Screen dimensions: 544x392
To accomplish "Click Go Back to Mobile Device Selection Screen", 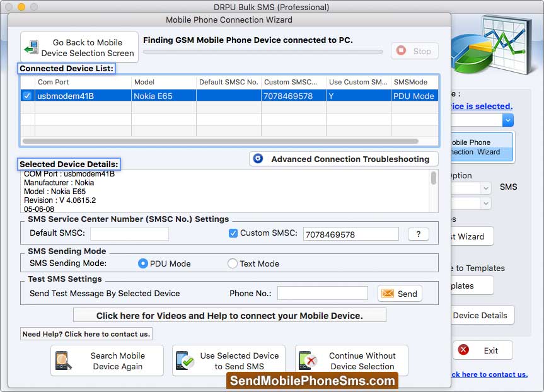I will (x=79, y=47).
